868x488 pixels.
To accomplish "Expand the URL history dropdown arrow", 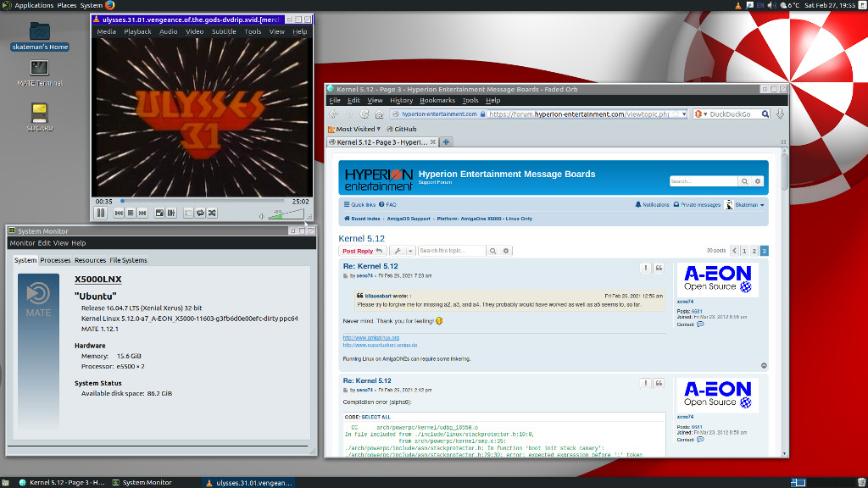I will pos(684,114).
